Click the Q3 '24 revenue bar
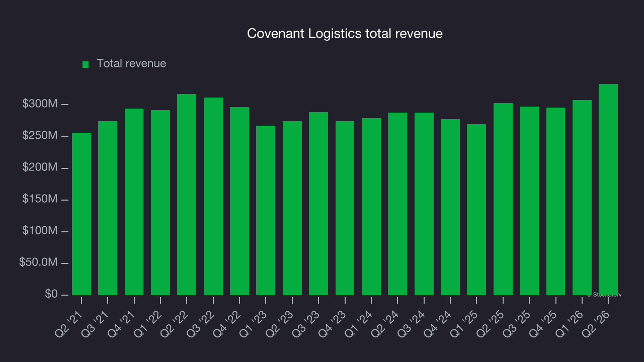This screenshot has height=362, width=644. click(424, 204)
